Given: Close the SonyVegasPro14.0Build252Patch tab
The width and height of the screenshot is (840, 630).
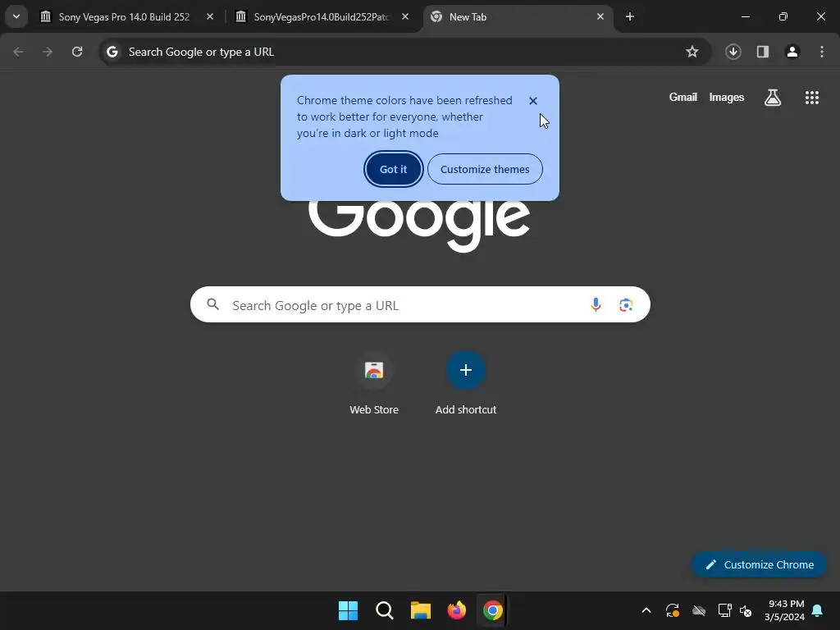Looking at the screenshot, I should pyautogui.click(x=405, y=16).
